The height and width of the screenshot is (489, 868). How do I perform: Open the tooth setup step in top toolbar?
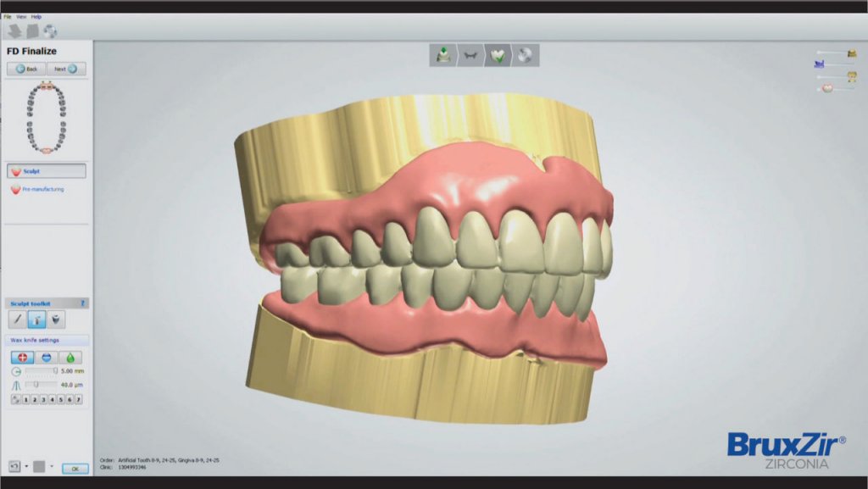(x=442, y=53)
